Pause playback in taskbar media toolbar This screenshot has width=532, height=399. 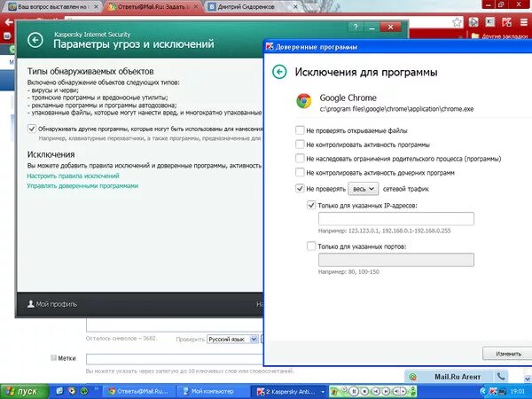(x=354, y=392)
